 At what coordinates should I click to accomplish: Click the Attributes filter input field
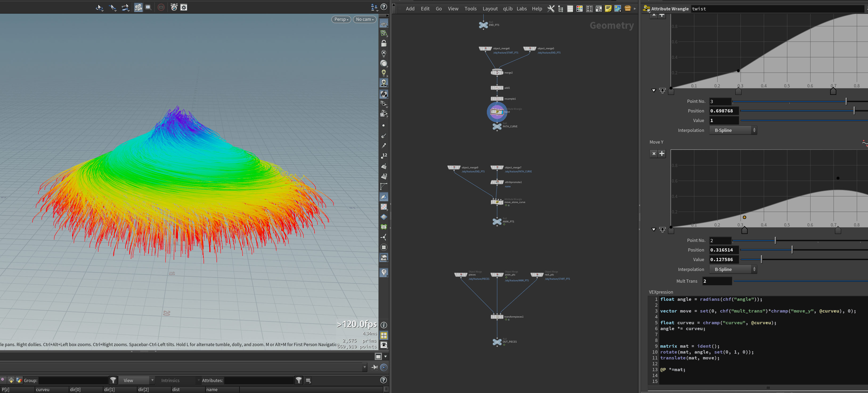(x=259, y=380)
